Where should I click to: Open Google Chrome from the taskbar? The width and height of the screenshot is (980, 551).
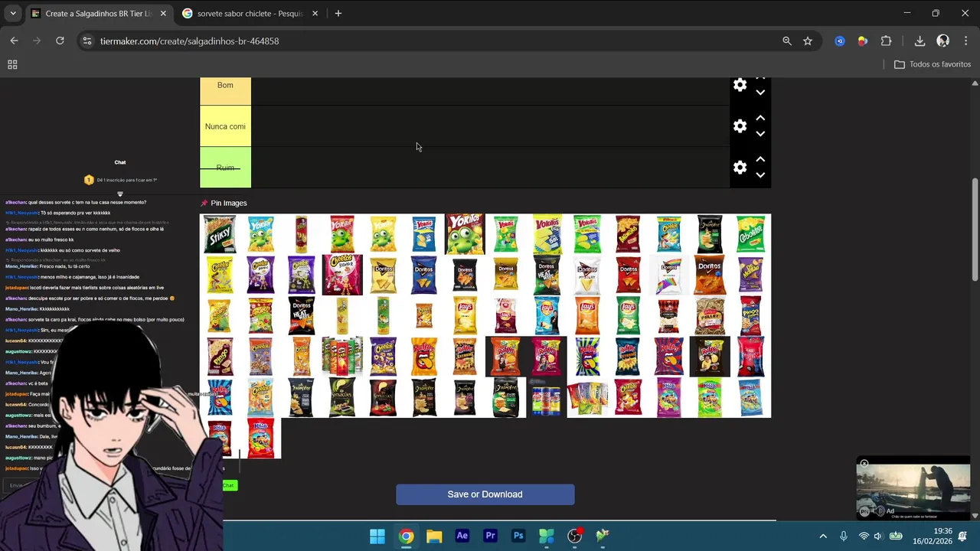(x=406, y=536)
